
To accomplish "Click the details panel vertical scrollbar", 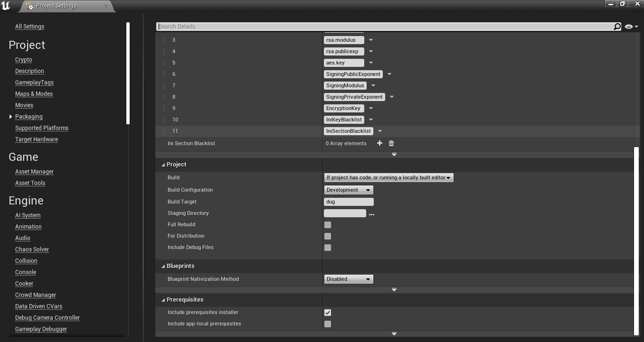I will click(636, 240).
